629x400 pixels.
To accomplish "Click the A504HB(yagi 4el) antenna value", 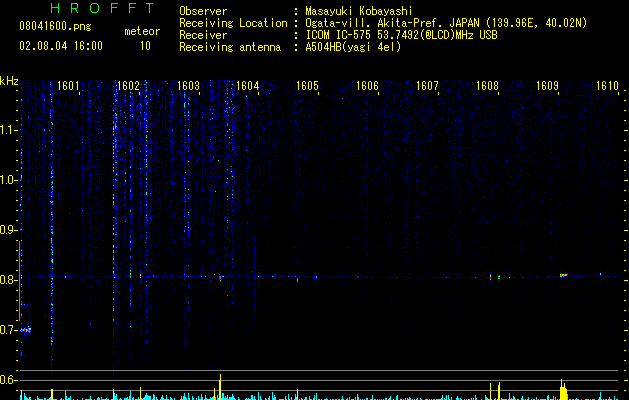I will (353, 47).
